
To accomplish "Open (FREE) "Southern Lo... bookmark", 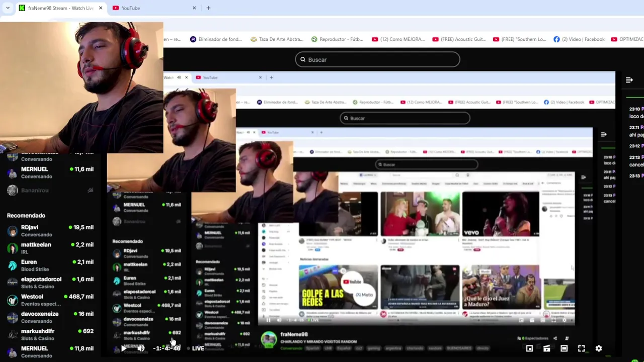I will [x=519, y=39].
